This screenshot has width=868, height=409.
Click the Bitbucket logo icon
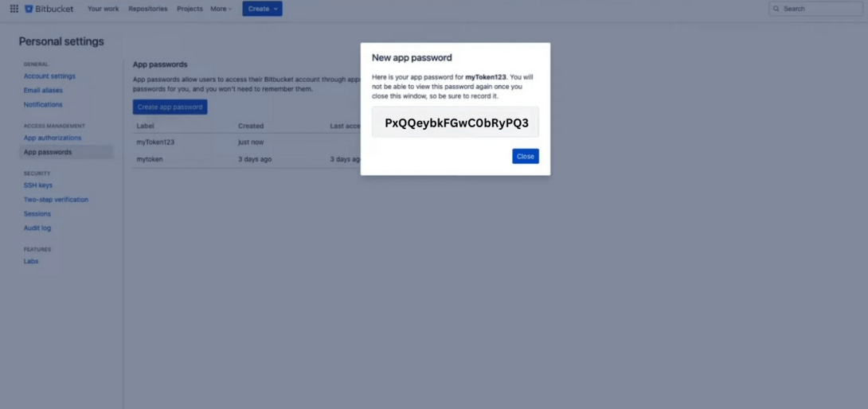click(29, 9)
